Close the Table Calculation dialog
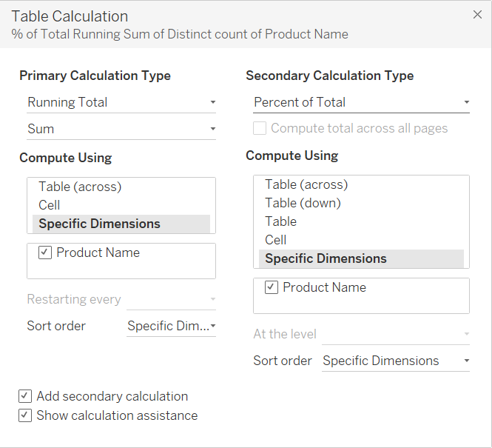This screenshot has width=492, height=448. coord(477,15)
